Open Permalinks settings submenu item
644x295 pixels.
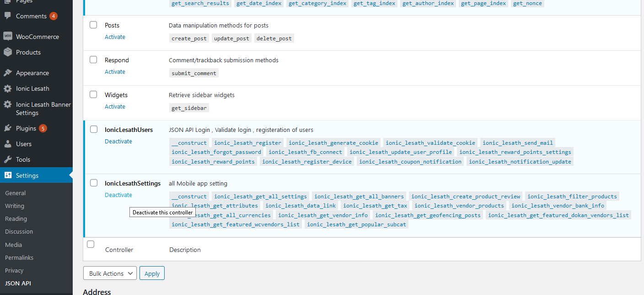tap(19, 257)
